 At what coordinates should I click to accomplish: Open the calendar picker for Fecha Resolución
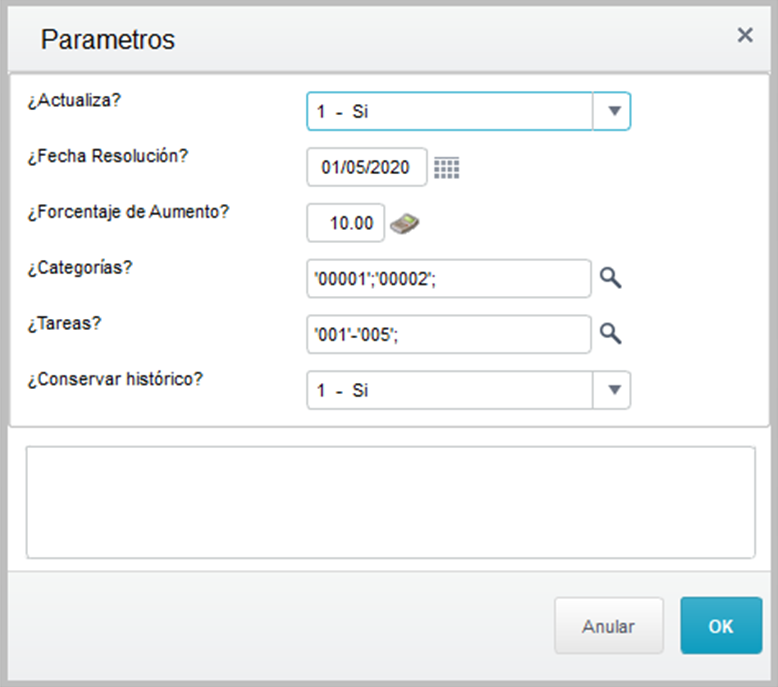tap(446, 168)
